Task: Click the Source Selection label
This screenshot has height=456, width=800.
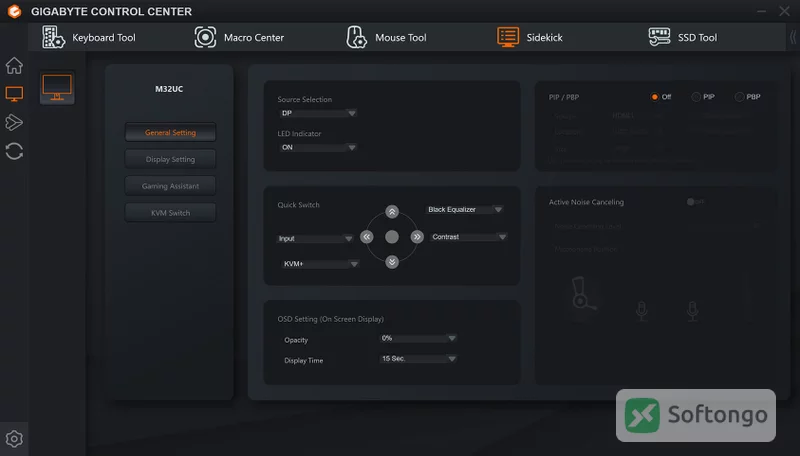Action: point(305,99)
